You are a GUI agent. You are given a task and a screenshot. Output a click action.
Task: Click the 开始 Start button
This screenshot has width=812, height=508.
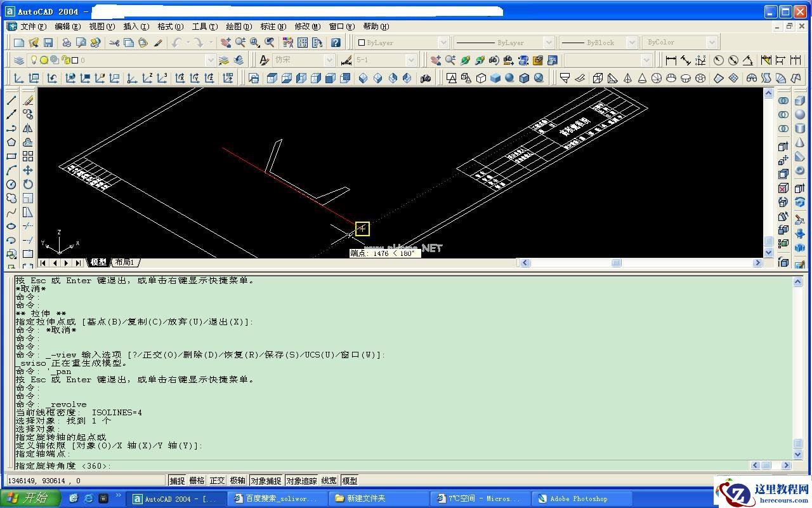click(x=30, y=498)
